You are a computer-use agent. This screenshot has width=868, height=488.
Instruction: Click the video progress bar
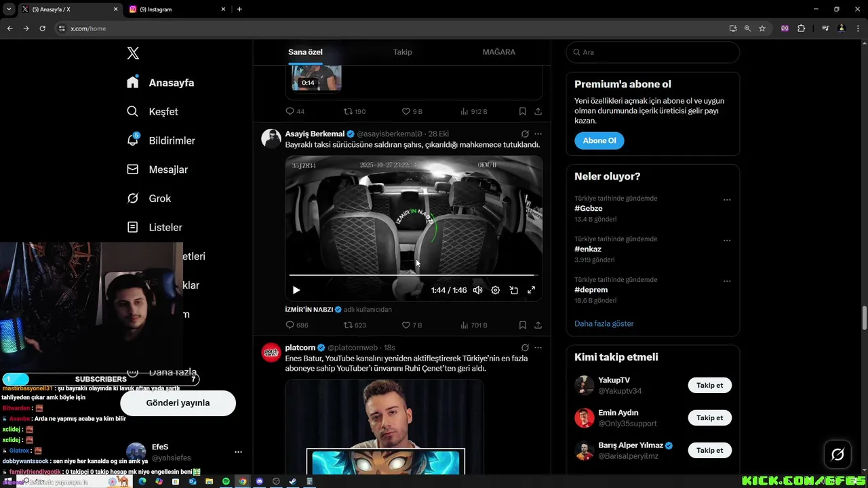(414, 275)
